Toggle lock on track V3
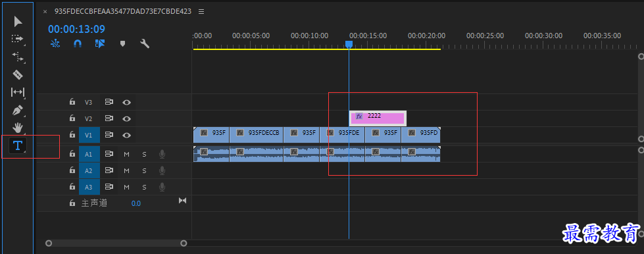The height and width of the screenshot is (254, 644). [72, 102]
